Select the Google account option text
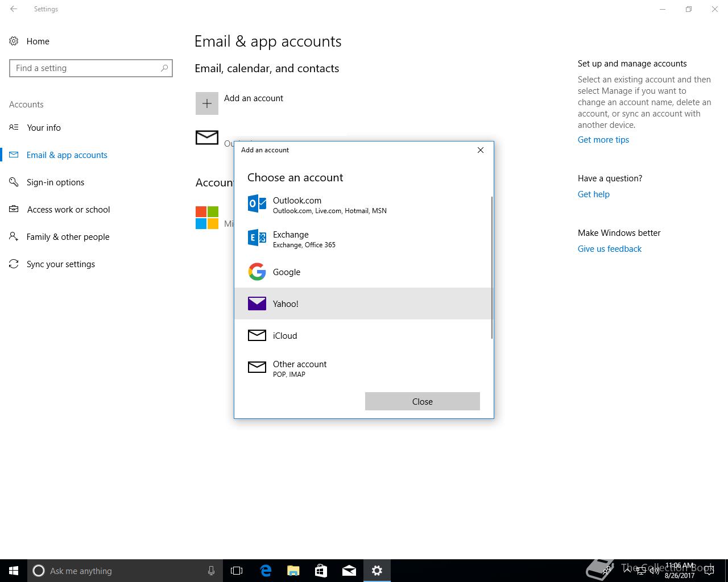728x582 pixels. point(287,272)
